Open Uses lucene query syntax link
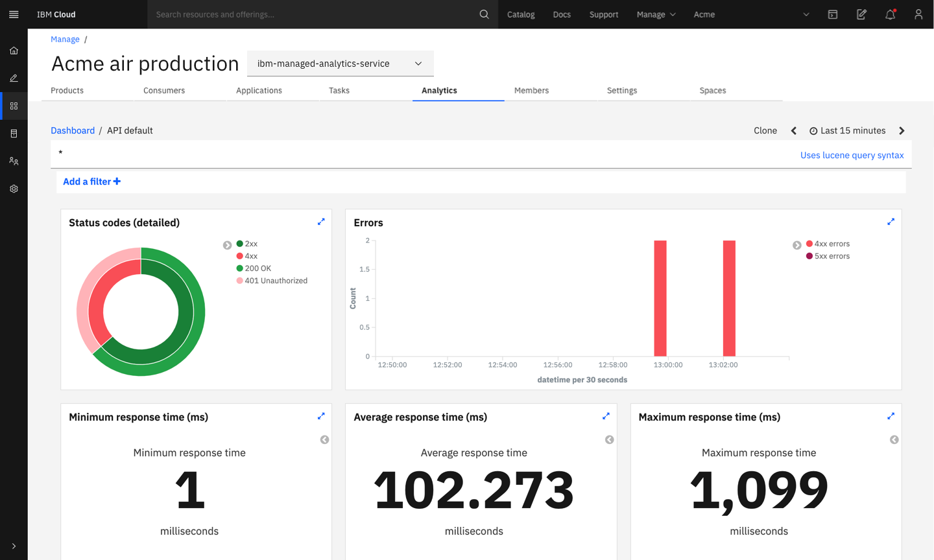 (852, 155)
